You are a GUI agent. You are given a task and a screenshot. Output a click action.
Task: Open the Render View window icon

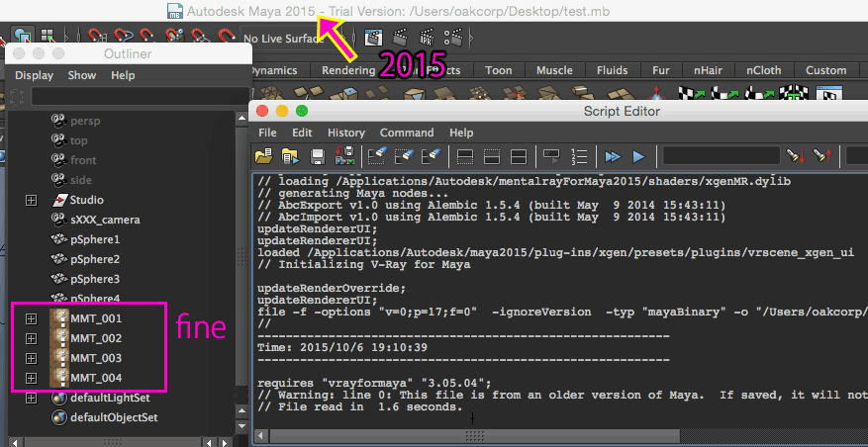(x=374, y=38)
